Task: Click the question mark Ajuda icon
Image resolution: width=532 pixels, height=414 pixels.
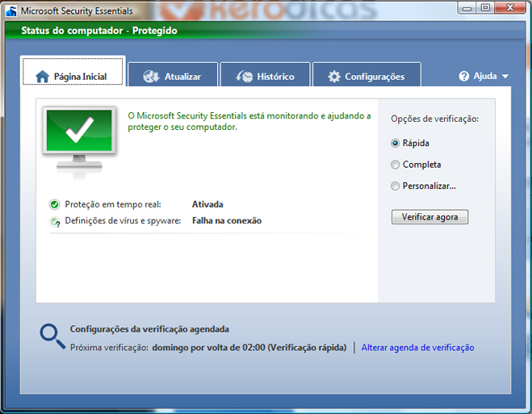Action: click(464, 76)
